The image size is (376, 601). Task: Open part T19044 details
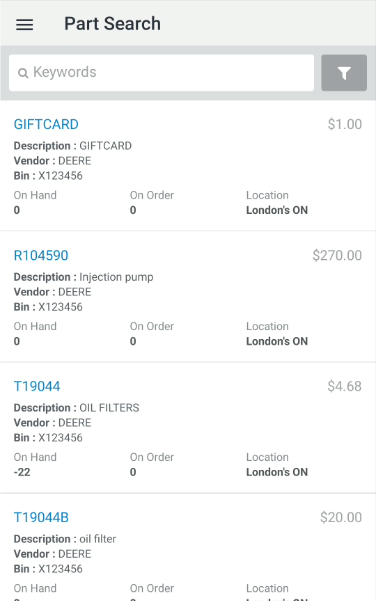(37, 386)
